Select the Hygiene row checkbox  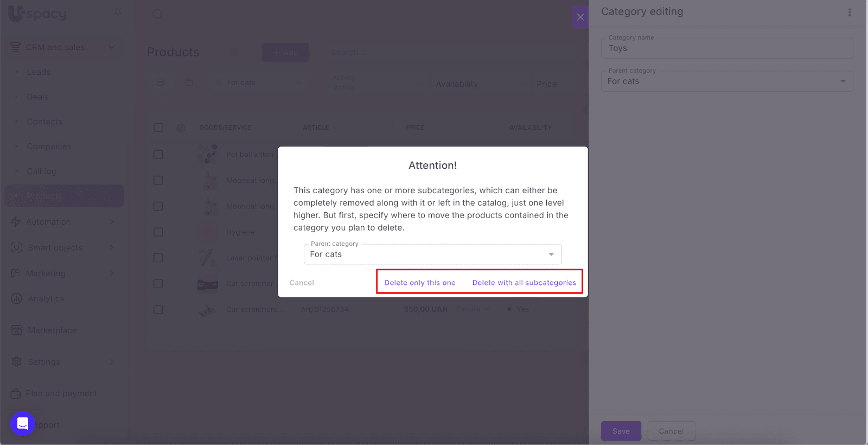click(x=158, y=232)
